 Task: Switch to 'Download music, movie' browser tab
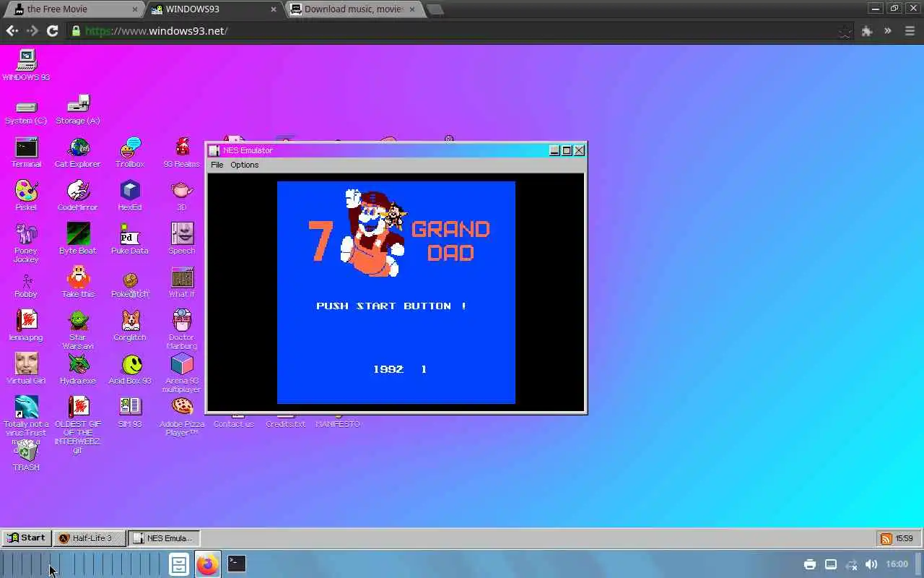click(353, 9)
